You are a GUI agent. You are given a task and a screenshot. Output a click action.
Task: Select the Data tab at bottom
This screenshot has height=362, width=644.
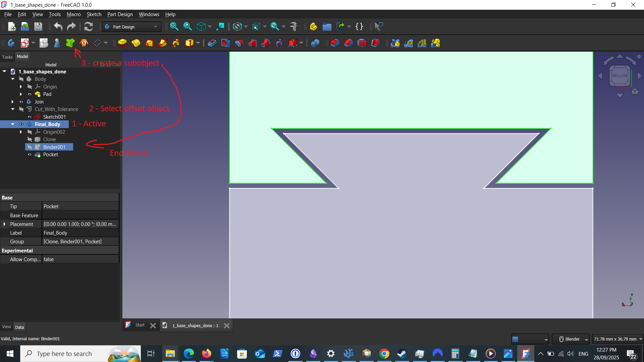coord(19,327)
